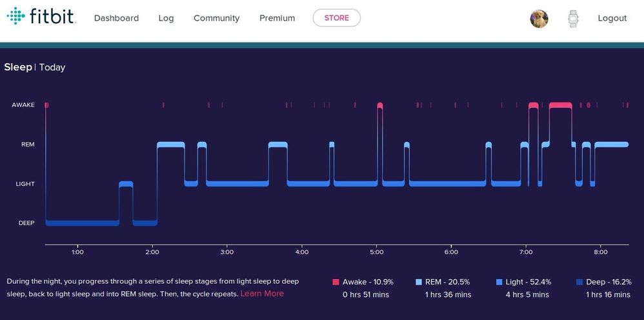Select the Premium menu item
The width and height of the screenshot is (644, 320).
277,18
